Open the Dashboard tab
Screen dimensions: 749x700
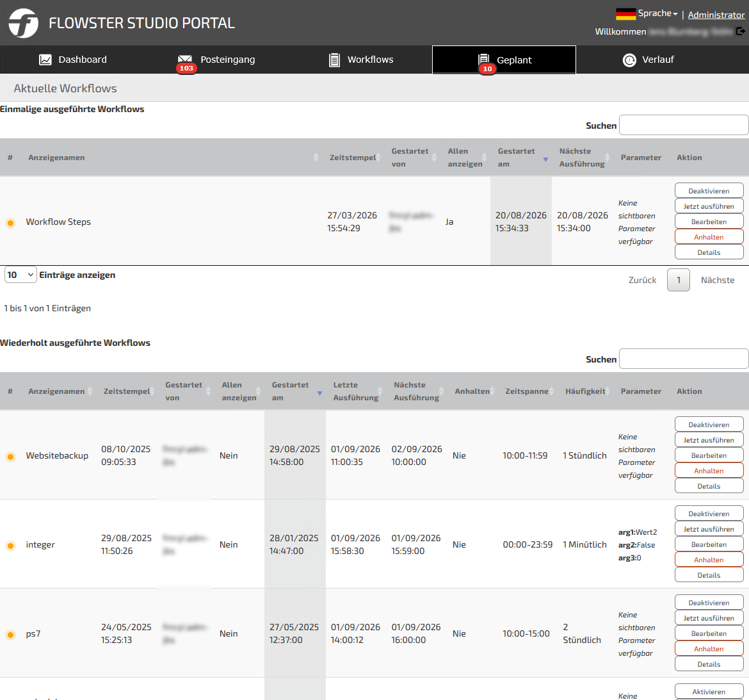pos(72,60)
